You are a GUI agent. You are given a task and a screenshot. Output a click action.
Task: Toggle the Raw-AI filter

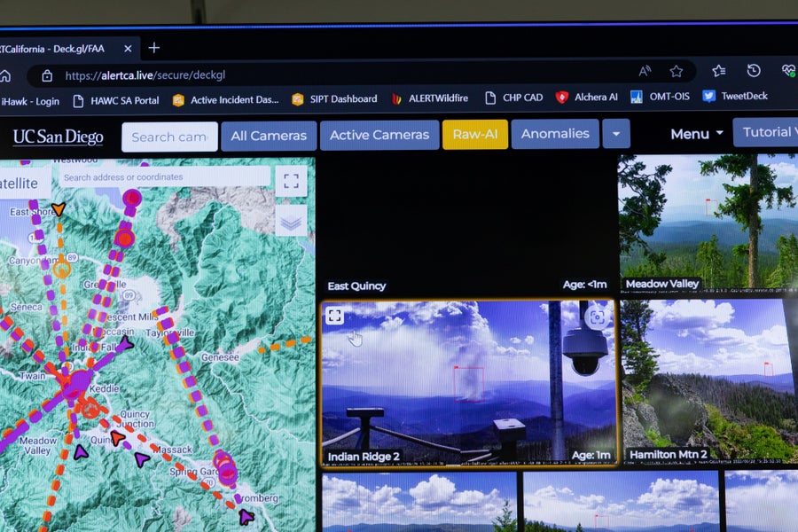(x=474, y=134)
